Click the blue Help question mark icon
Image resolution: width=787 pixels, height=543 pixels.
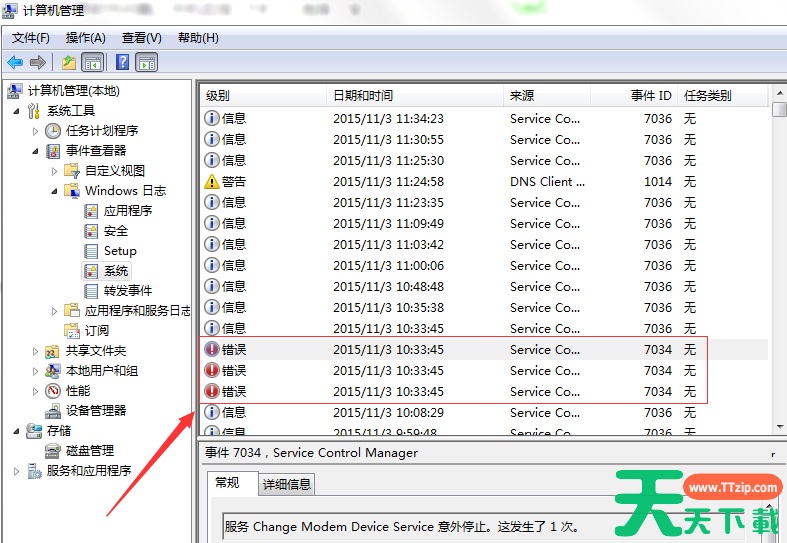click(x=122, y=63)
